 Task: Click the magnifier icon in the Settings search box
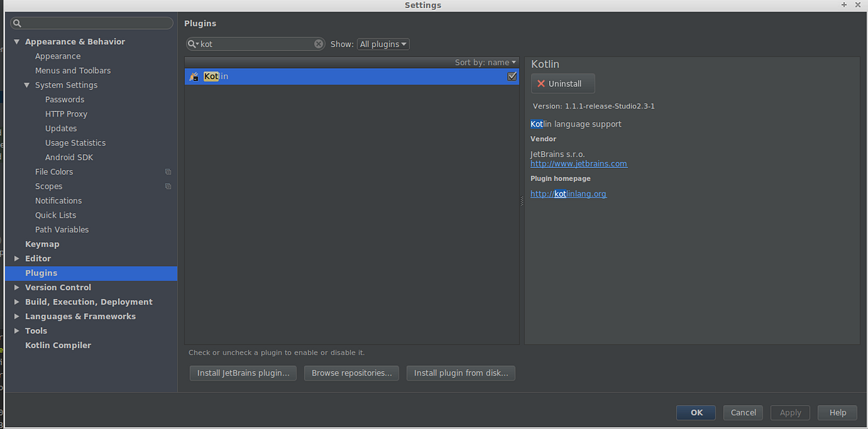(x=17, y=22)
